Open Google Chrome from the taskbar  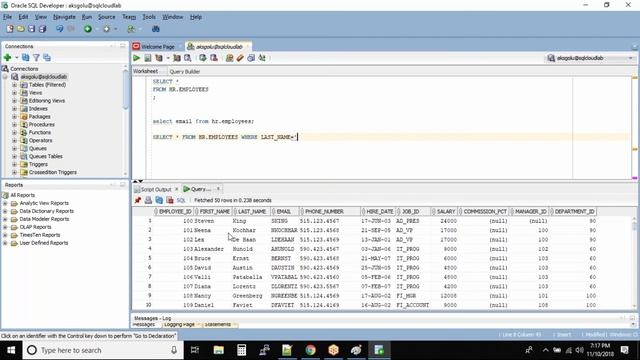(x=311, y=350)
